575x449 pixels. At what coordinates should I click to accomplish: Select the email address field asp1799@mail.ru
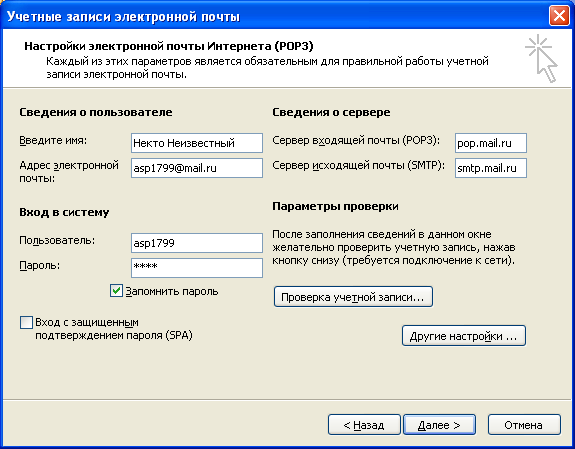click(x=197, y=168)
